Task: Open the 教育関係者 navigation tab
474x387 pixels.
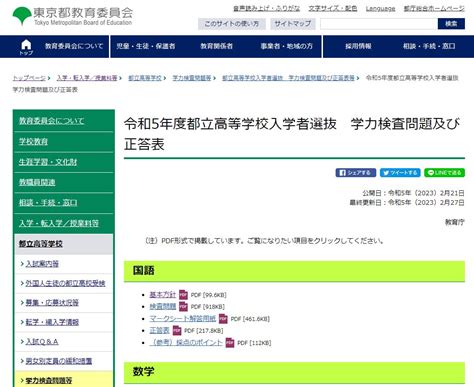Action: [216, 46]
